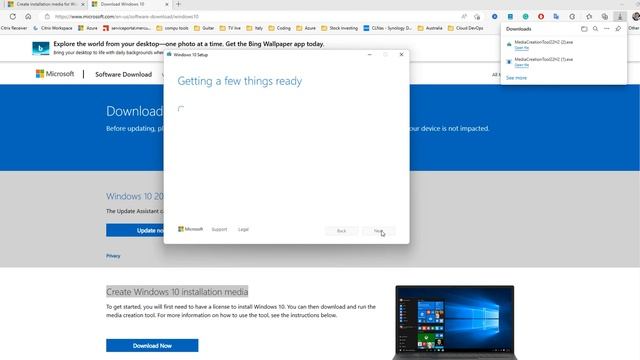Open the serviceportal bookmark
Viewport: 640px width, 360px height.
[x=127, y=28]
